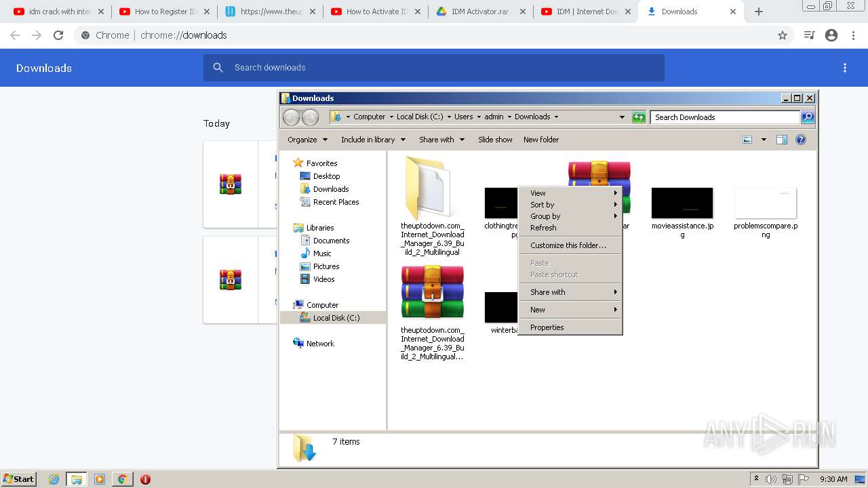Viewport: 868px width, 488px height.
Task: Click the Opera taskbar icon
Action: (x=145, y=479)
